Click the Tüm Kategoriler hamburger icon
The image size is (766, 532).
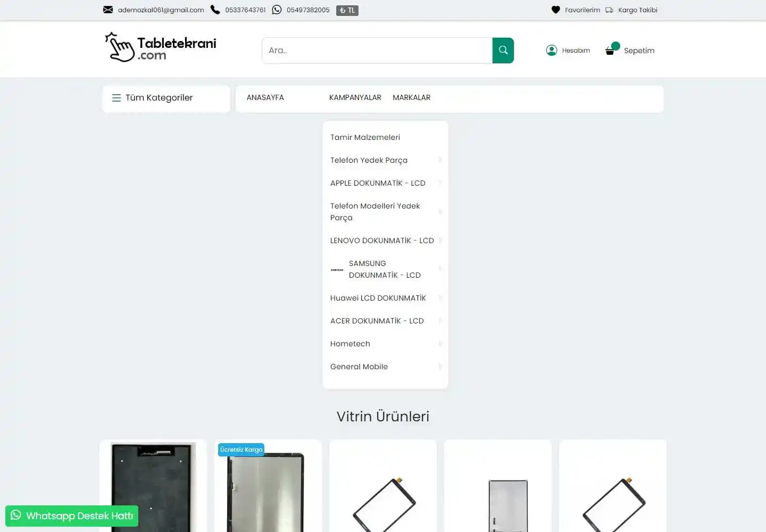point(116,98)
